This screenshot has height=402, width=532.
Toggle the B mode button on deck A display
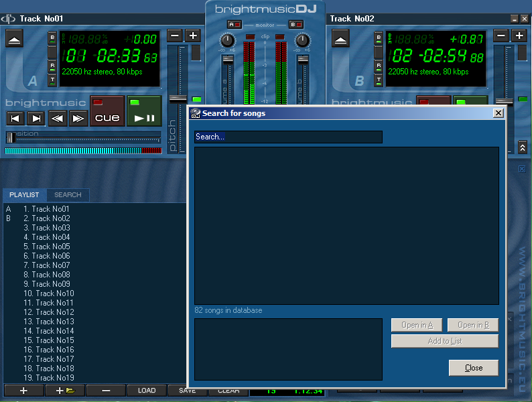[x=52, y=38]
